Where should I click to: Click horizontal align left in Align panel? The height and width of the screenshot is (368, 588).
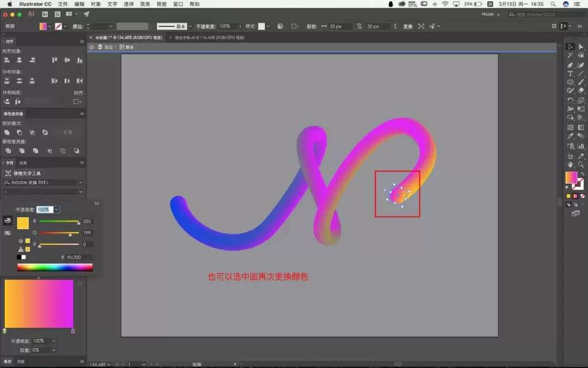click(x=7, y=60)
